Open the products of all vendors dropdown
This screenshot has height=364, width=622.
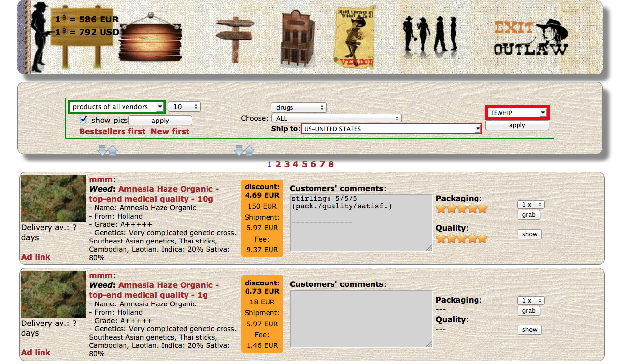pos(116,107)
